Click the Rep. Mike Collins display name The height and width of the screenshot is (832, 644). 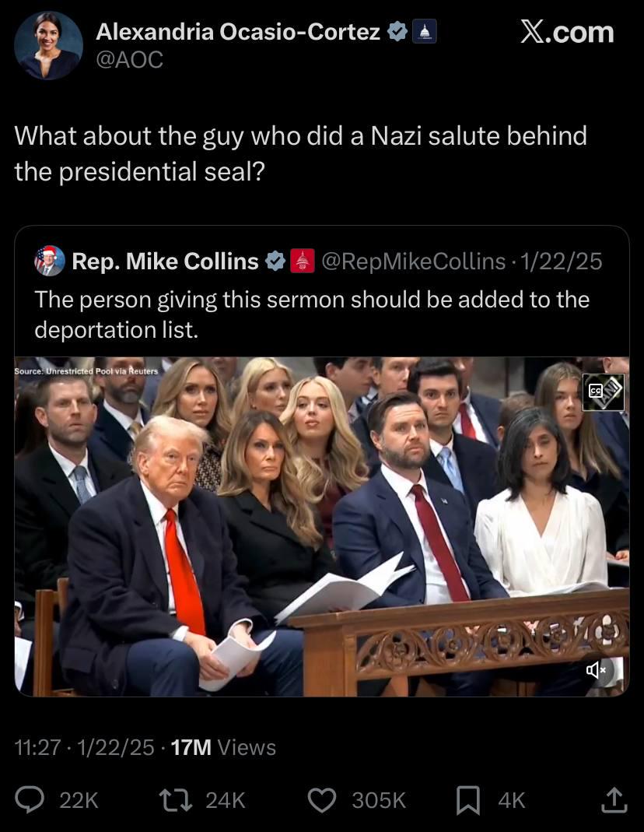(165, 261)
